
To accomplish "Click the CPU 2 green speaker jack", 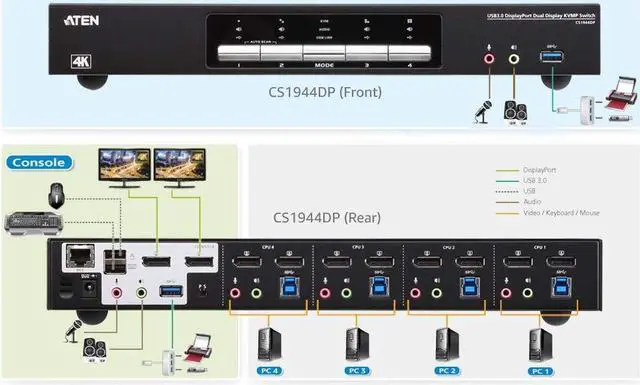I will coord(437,293).
